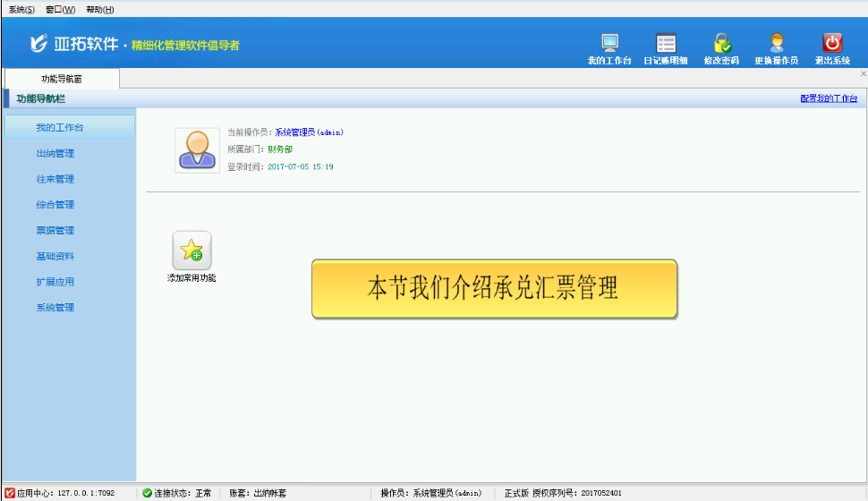Click the 更换操作员 user icon
The width and height of the screenshot is (868, 501).
pos(776,43)
